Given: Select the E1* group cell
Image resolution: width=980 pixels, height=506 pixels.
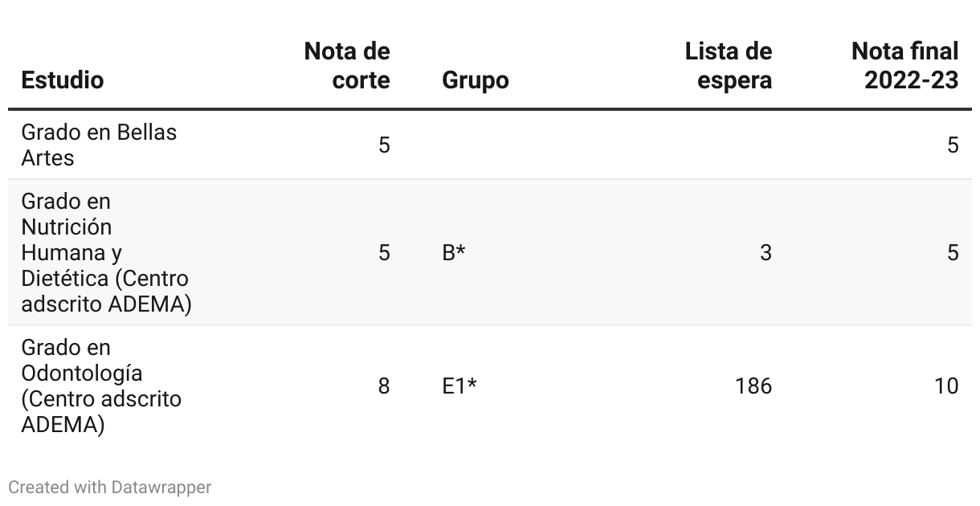Looking at the screenshot, I should point(459,386).
